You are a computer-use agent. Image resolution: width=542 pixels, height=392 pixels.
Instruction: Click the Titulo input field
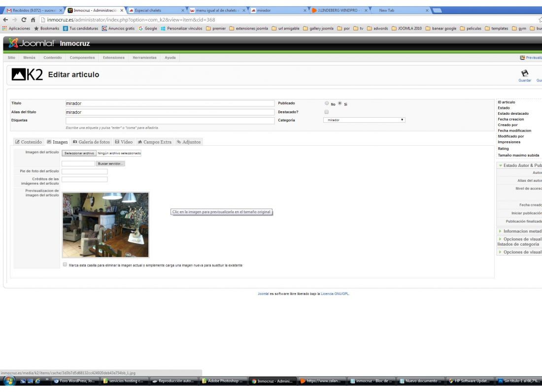click(x=170, y=103)
